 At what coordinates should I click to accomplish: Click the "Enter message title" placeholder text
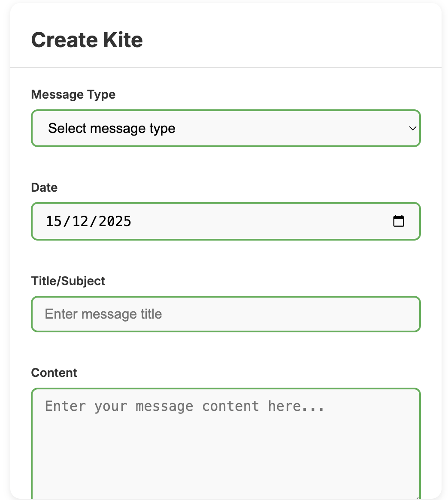103,314
